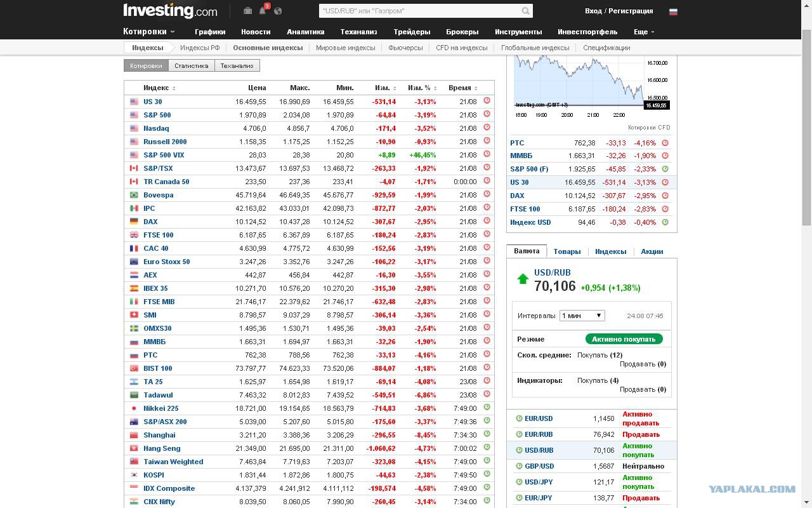Click the Swiss flag beside SMI
The width and height of the screenshot is (812, 508).
(134, 315)
